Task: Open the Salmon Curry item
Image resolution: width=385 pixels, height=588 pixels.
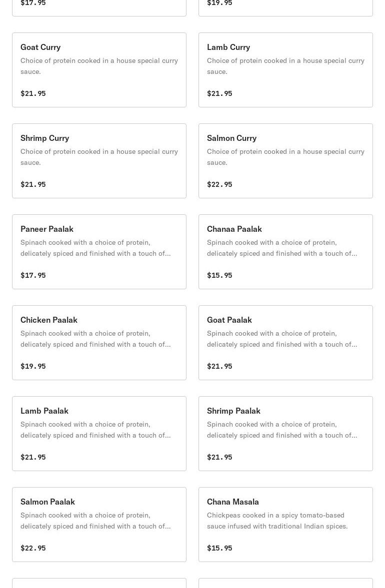Action: pyautogui.click(x=285, y=161)
